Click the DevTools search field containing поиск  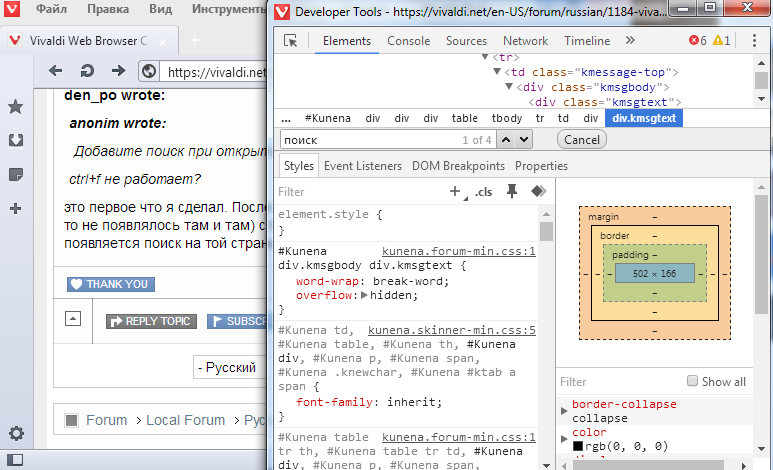[x=388, y=140]
